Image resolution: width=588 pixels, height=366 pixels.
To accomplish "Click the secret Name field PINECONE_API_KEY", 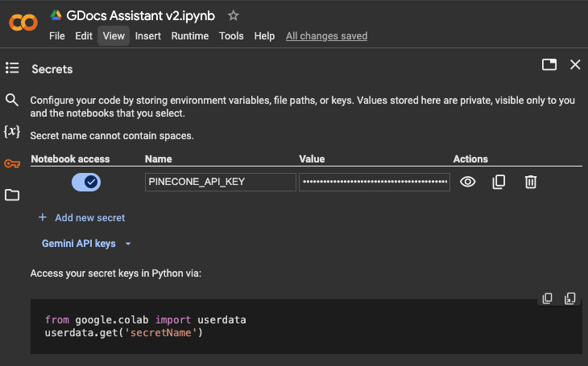I will [x=220, y=182].
